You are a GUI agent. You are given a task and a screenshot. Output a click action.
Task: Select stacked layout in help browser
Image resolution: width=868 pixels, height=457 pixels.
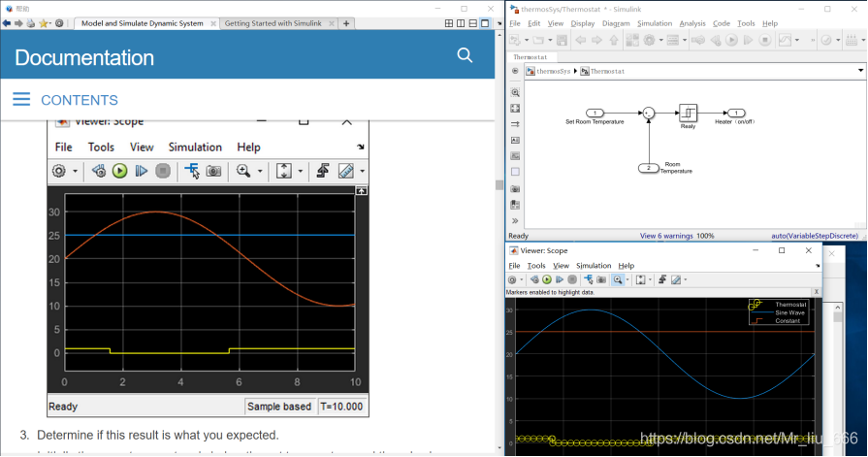click(472, 23)
